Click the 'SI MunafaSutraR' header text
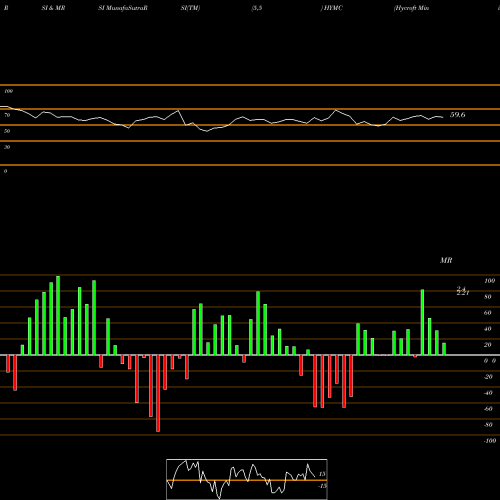 [123, 8]
